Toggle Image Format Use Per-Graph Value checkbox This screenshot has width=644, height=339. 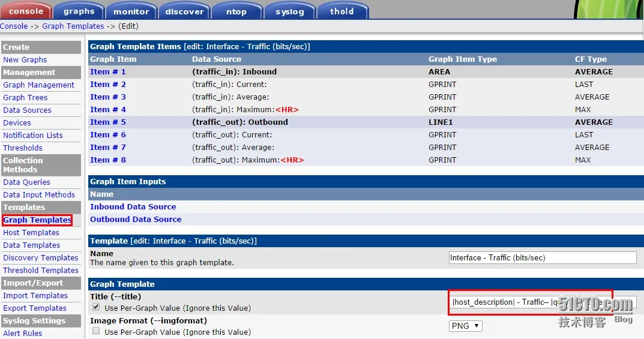click(96, 331)
